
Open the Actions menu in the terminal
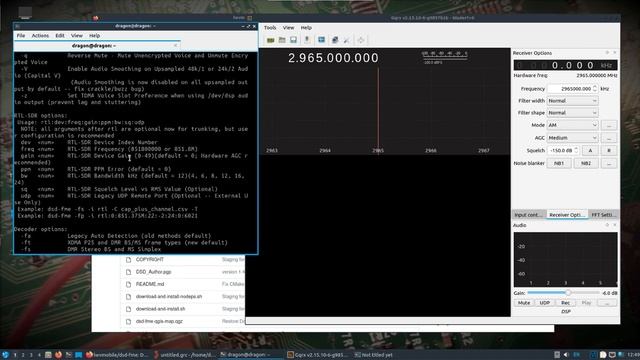tap(40, 36)
